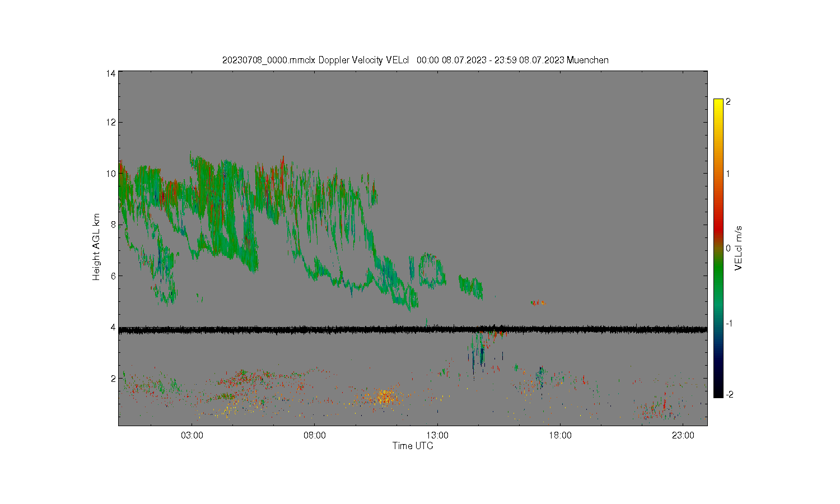This screenshot has width=840, height=504.
Task: Click the colorbar value 2 at top
Action: tap(728, 102)
